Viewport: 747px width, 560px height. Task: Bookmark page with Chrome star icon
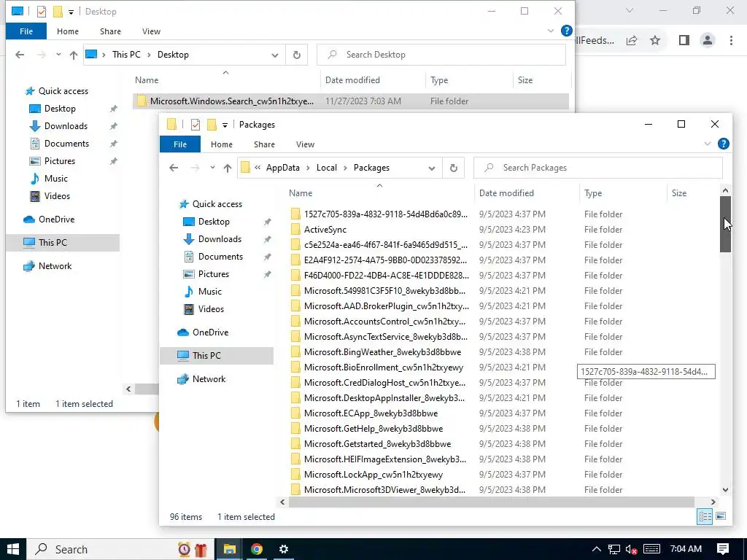[x=655, y=41]
